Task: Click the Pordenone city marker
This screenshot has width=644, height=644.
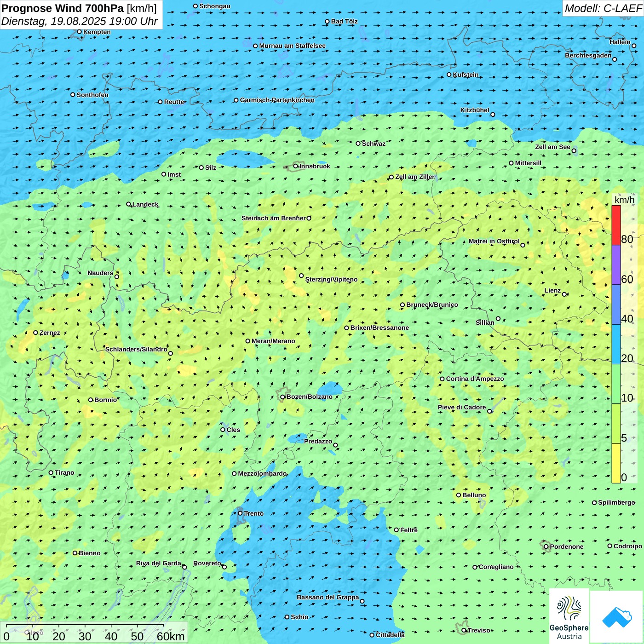Action: (x=546, y=546)
